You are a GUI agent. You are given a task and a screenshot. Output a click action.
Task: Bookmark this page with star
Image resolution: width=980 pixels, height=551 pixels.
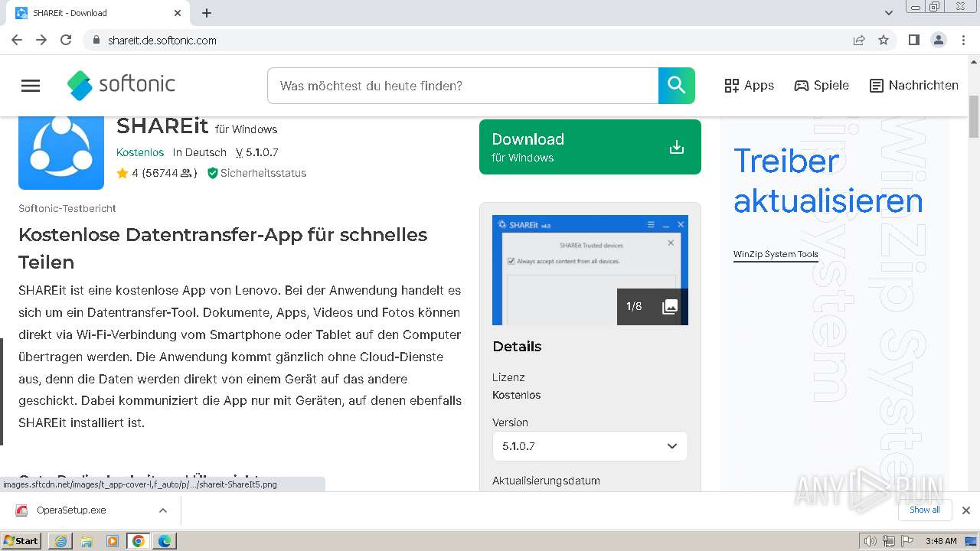884,40
